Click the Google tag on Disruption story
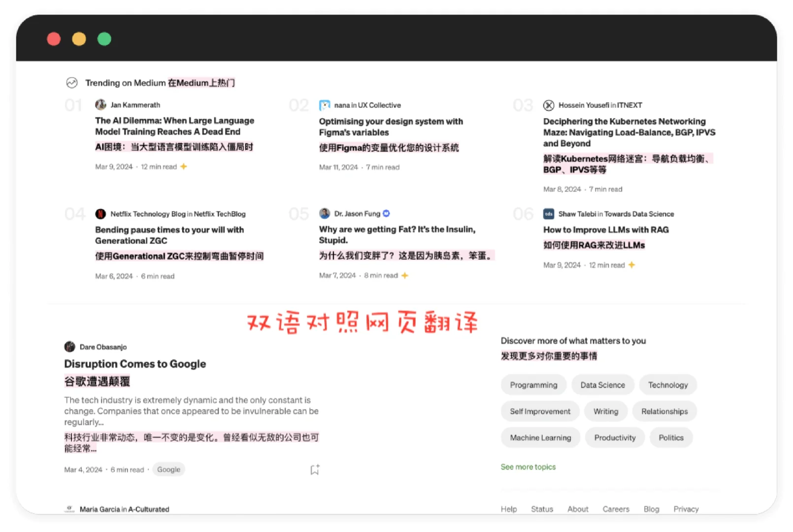The width and height of the screenshot is (793, 532). 168,469
